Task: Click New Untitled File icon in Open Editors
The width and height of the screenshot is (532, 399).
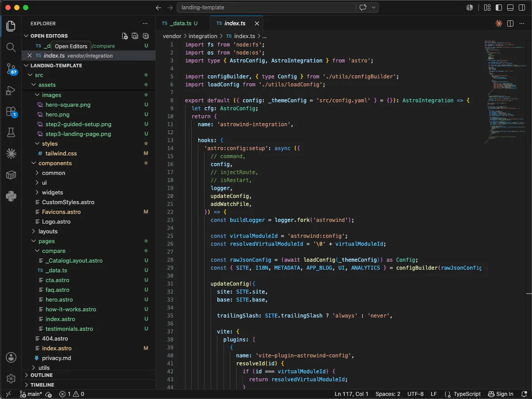Action: 125,36
